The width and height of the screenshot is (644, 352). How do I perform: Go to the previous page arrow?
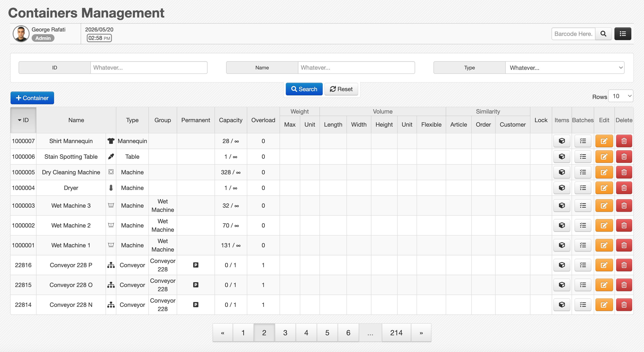click(223, 333)
